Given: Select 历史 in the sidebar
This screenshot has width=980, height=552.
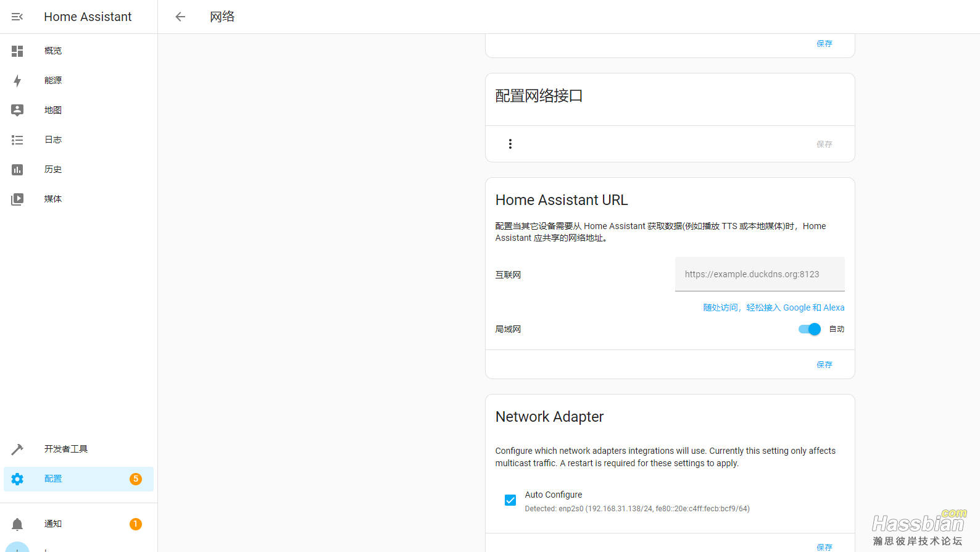Looking at the screenshot, I should [78, 169].
